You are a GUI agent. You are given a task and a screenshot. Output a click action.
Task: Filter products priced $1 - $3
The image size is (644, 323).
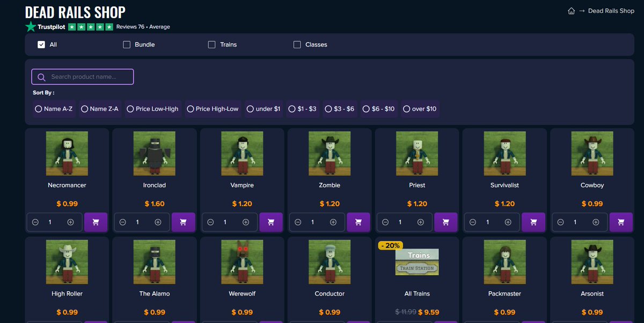(x=303, y=109)
